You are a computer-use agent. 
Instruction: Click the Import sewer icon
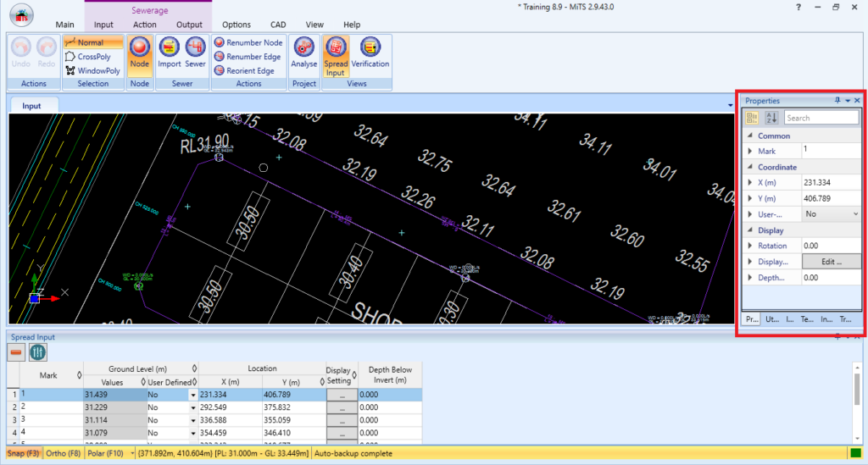click(x=170, y=53)
